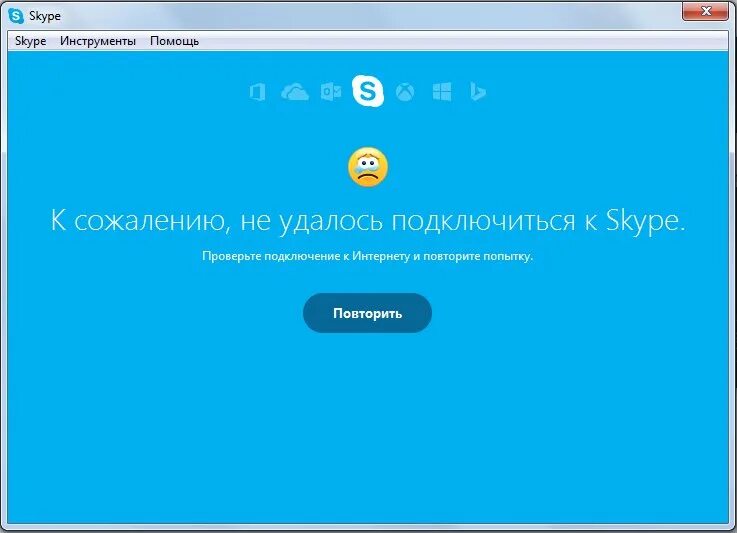Click the Outlook icon

click(x=331, y=92)
